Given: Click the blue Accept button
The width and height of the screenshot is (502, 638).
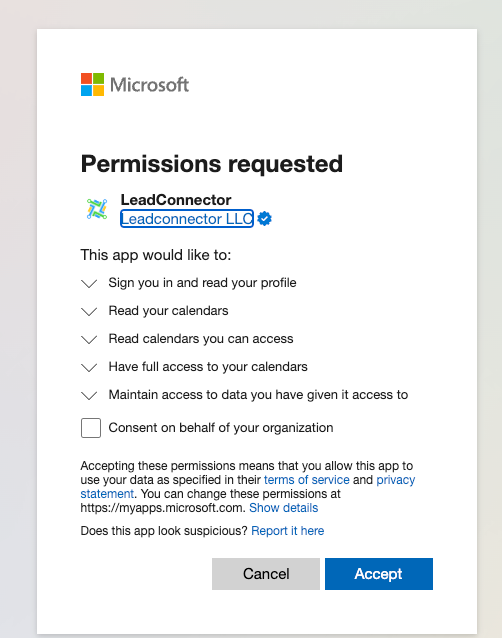Looking at the screenshot, I should [x=379, y=574].
